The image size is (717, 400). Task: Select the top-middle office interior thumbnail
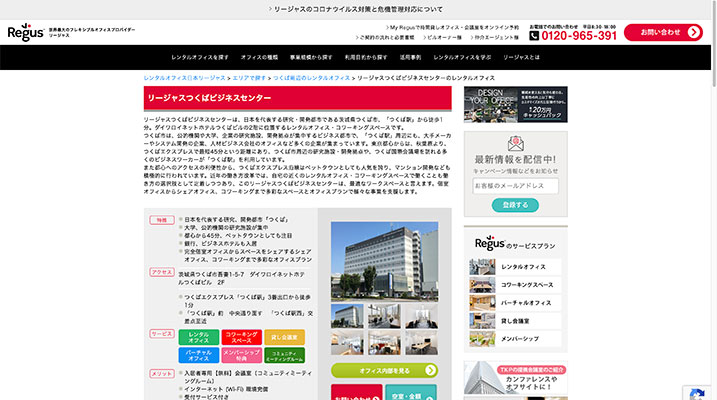click(x=384, y=316)
